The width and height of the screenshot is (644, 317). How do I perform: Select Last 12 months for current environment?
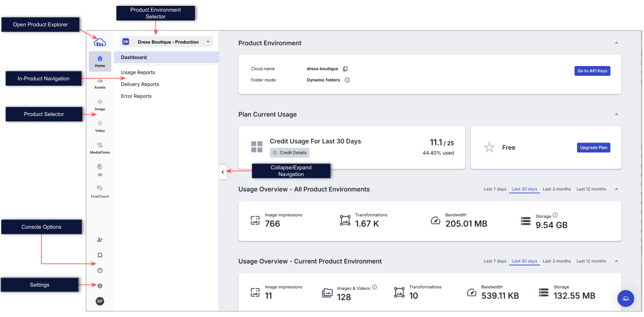(591, 261)
